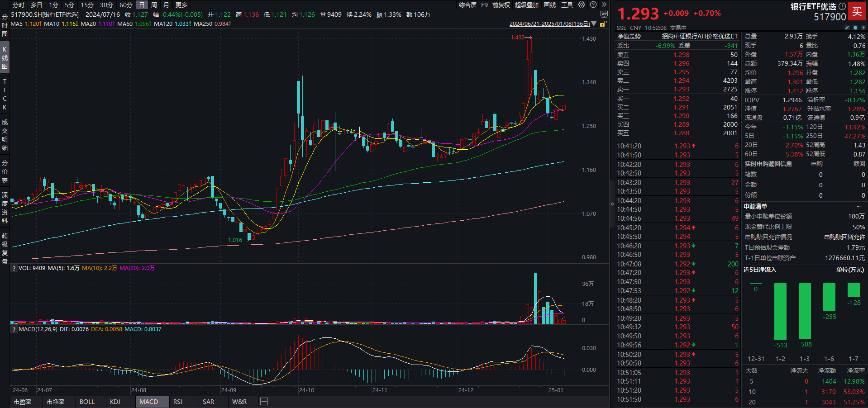868x408 pixels.
Task: Click the bell alert icon under stock code
Action: [x=855, y=28]
